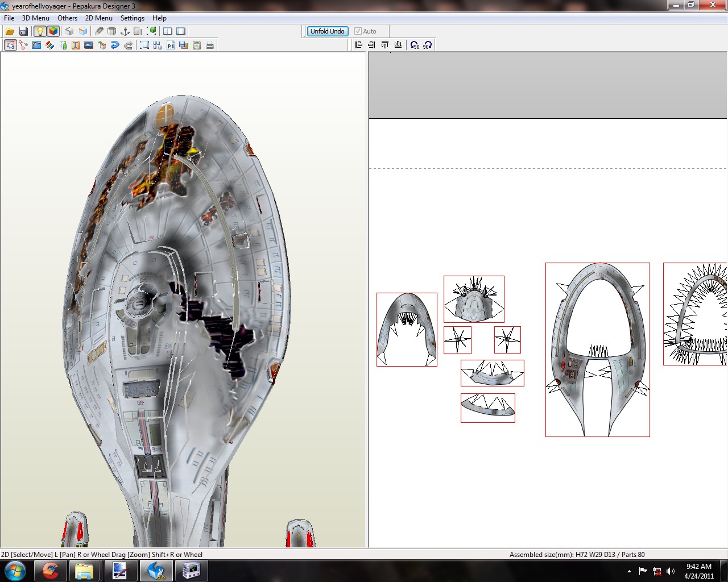This screenshot has width=728, height=582.
Task: Click the Unfold Undo button
Action: pos(327,31)
